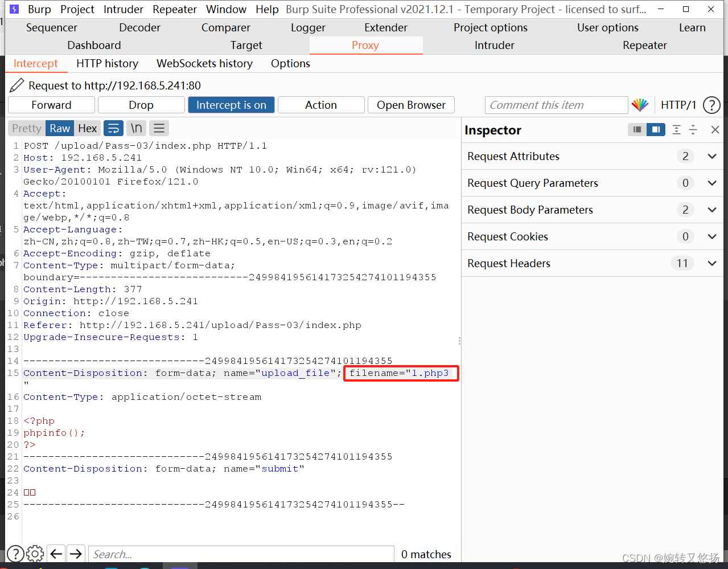Switch to Project options tab
Viewport: 728px width, 569px height.
click(x=491, y=27)
